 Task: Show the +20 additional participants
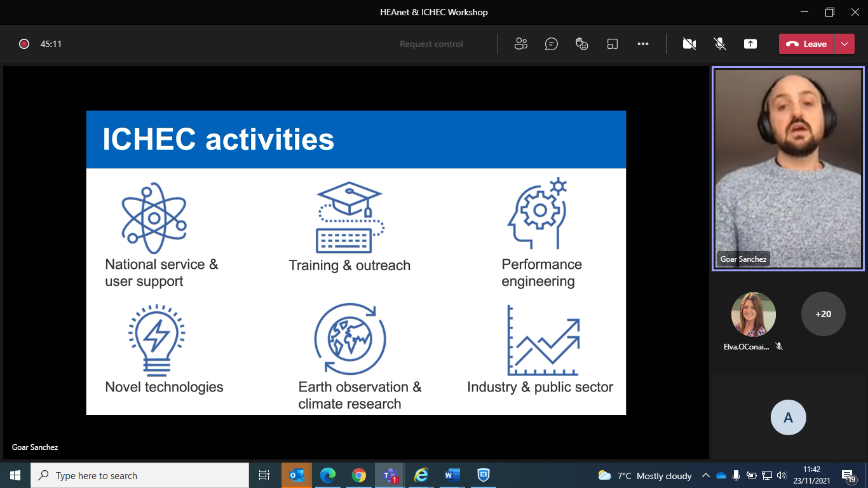[824, 314]
